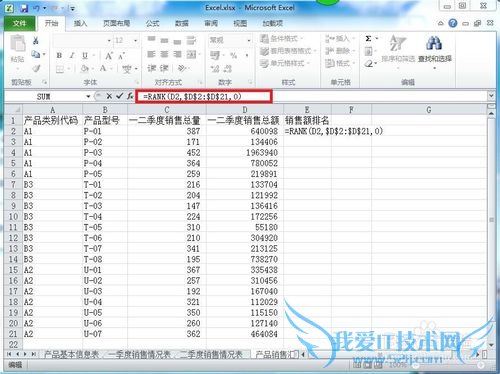Toggle Align Text Right
The height and width of the screenshot is (374, 500).
pos(177,54)
